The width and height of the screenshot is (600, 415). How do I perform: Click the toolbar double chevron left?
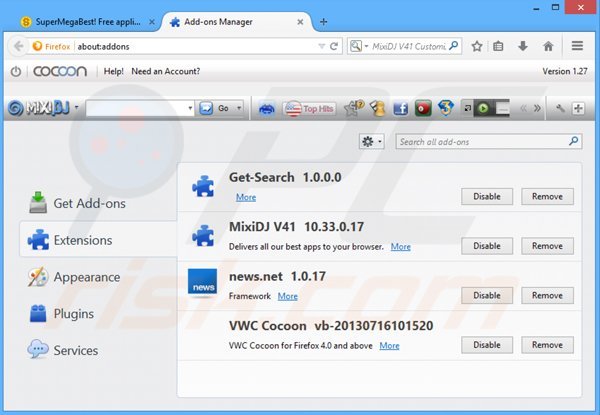pos(523,109)
